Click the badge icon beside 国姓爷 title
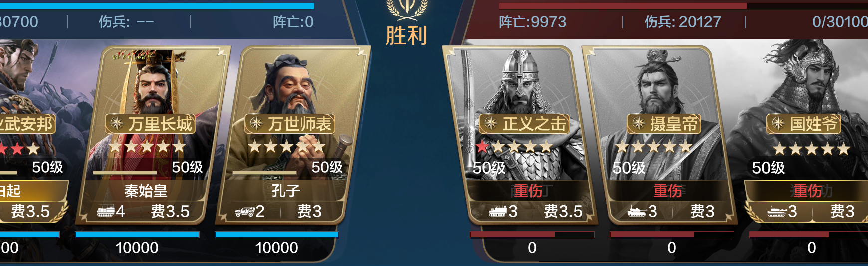This screenshot has width=868, height=266. (779, 123)
